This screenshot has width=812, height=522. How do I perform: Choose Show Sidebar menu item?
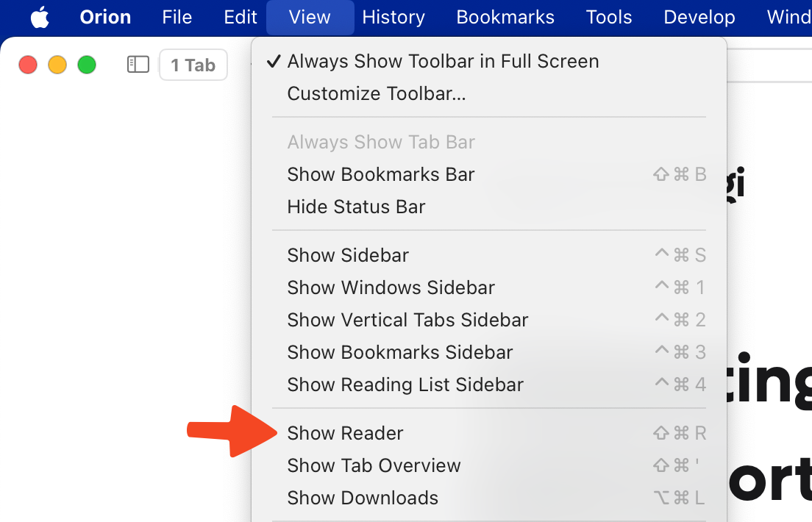click(x=489, y=255)
